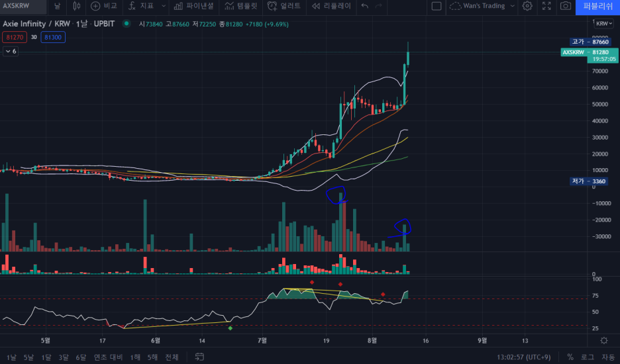Open timezone menu at 13:02:57 (UTC+9)
This screenshot has width=620, height=364.
pyautogui.click(x=523, y=357)
